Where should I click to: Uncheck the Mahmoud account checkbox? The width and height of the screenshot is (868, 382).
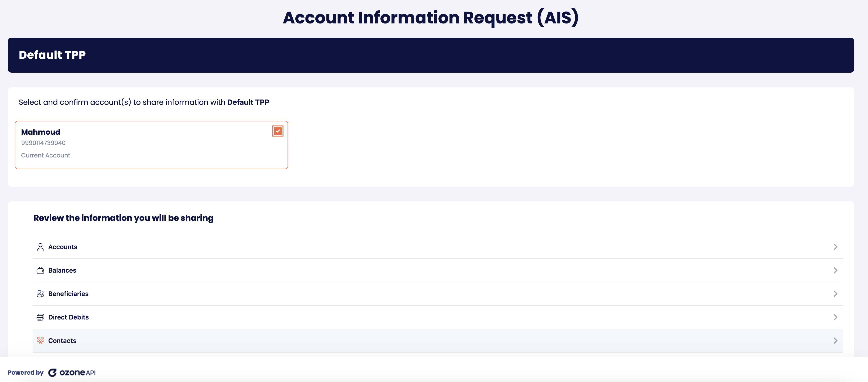(278, 131)
